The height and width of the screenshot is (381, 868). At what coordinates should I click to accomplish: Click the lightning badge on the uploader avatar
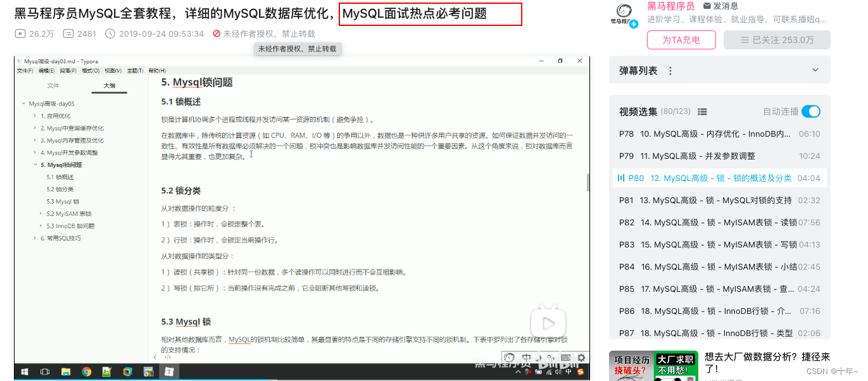633,24
